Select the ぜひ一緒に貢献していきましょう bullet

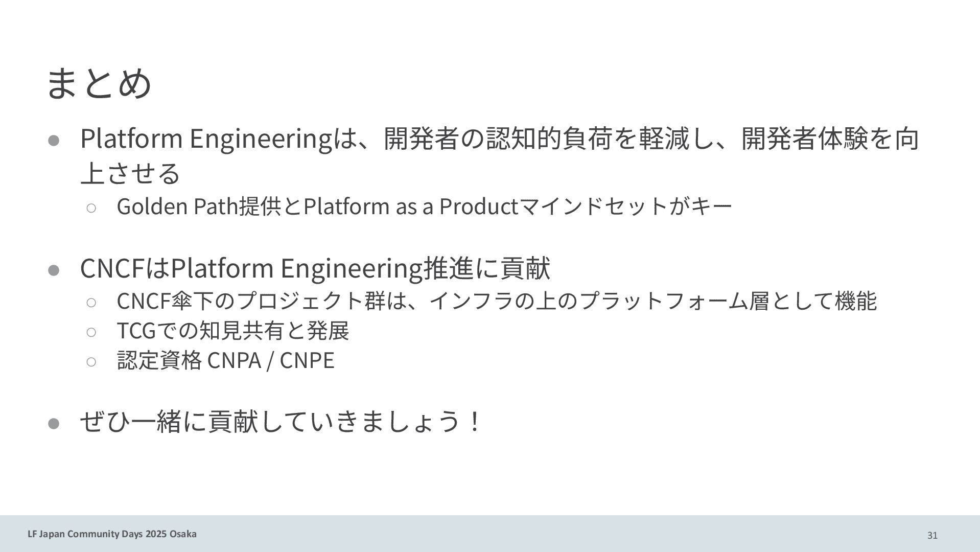click(x=280, y=422)
